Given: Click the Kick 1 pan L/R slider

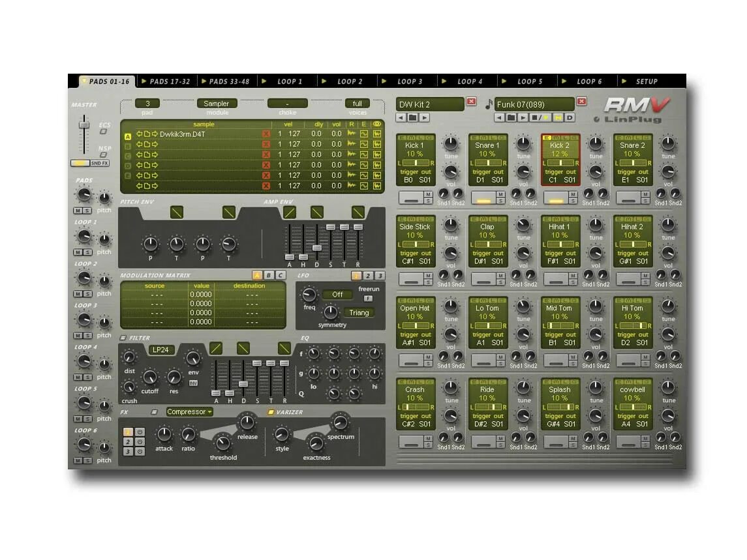Looking at the screenshot, I should click(x=415, y=164).
